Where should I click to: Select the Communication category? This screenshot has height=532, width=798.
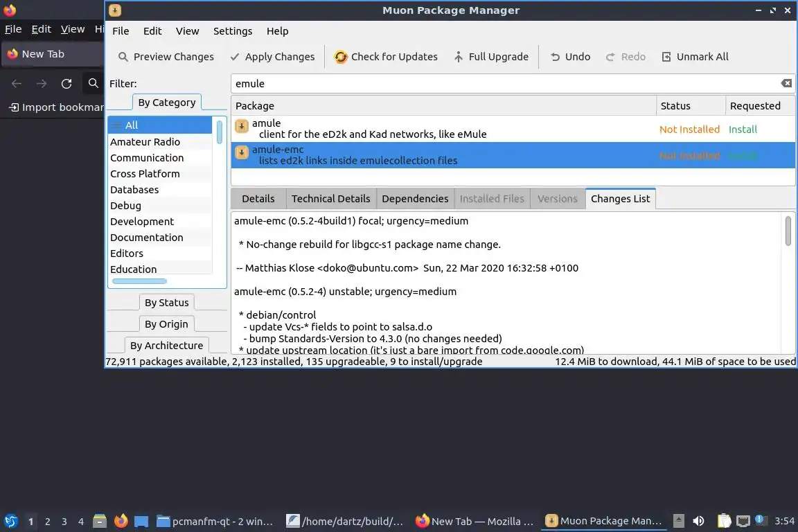pyautogui.click(x=160, y=158)
